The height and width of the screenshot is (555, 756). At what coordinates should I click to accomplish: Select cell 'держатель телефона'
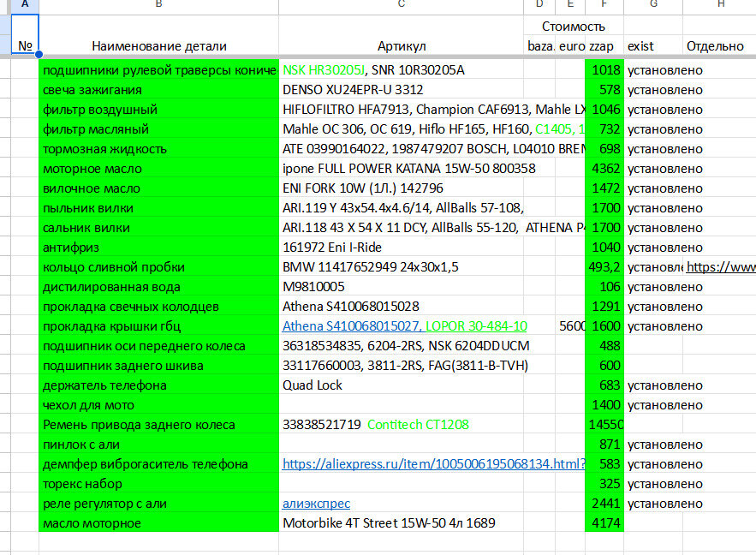pos(158,385)
